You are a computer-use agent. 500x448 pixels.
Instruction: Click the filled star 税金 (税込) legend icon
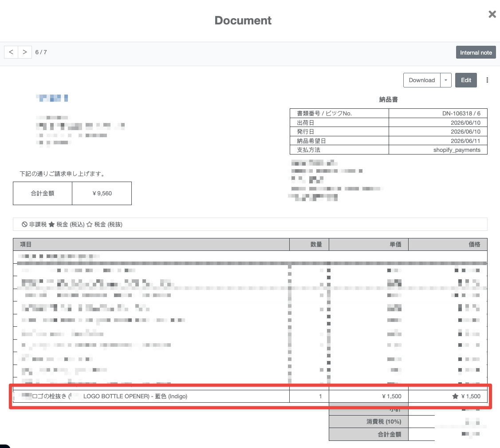pyautogui.click(x=51, y=224)
